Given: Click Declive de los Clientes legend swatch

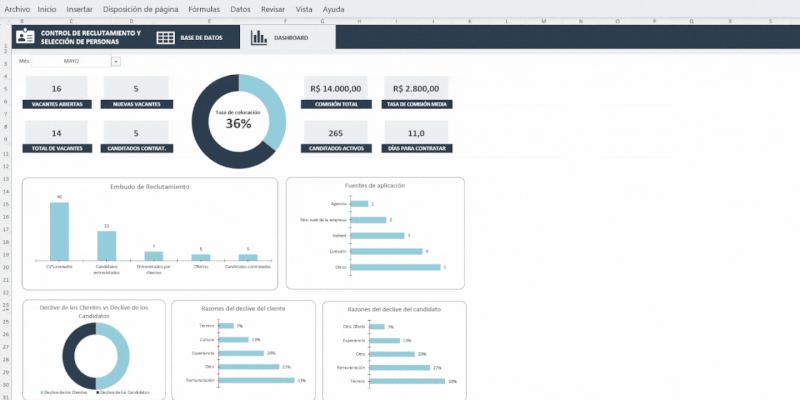Looking at the screenshot, I should point(41,392).
